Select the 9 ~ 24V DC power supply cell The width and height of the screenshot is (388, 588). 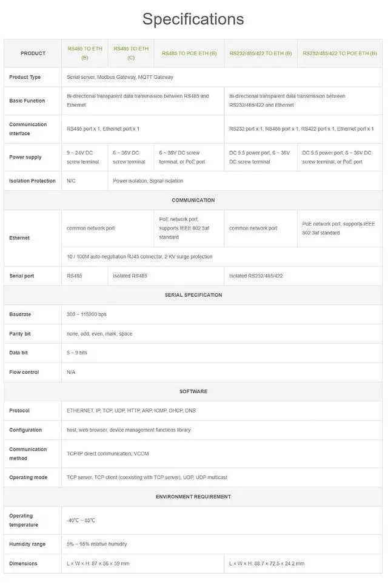pyautogui.click(x=85, y=157)
